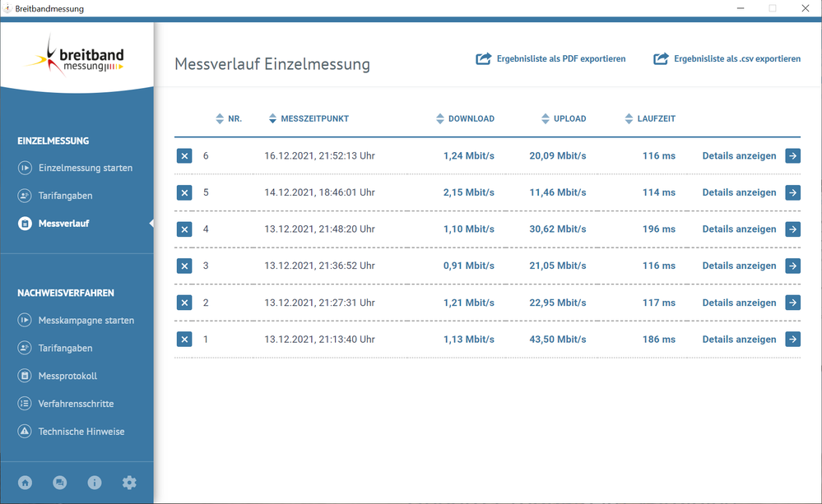Image resolution: width=822 pixels, height=504 pixels.
Task: Remove measurement 3 using its X icon
Action: pyautogui.click(x=184, y=266)
